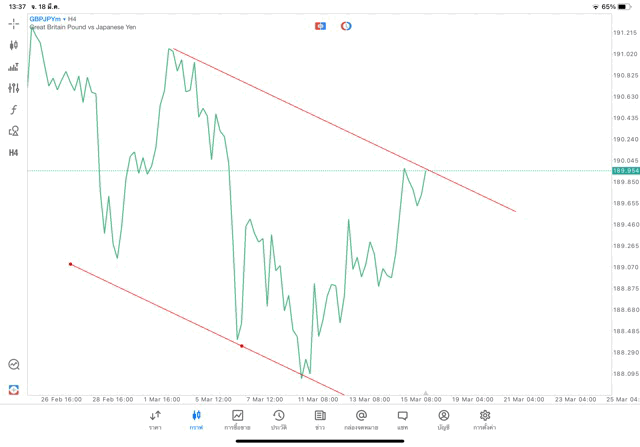Tap the red-blue trade panel icon

click(320, 26)
